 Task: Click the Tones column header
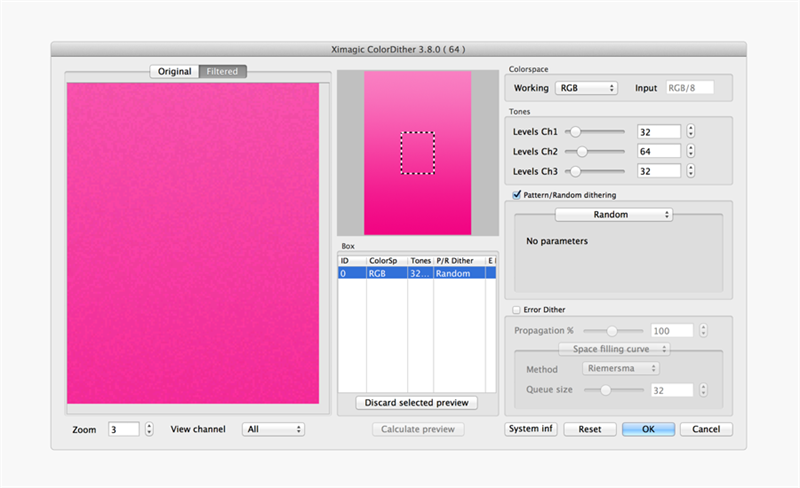click(x=420, y=261)
